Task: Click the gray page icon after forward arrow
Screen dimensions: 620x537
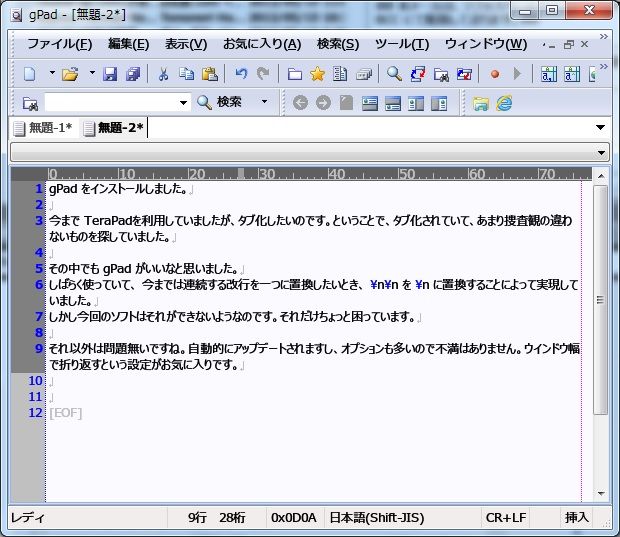Action: tap(346, 103)
